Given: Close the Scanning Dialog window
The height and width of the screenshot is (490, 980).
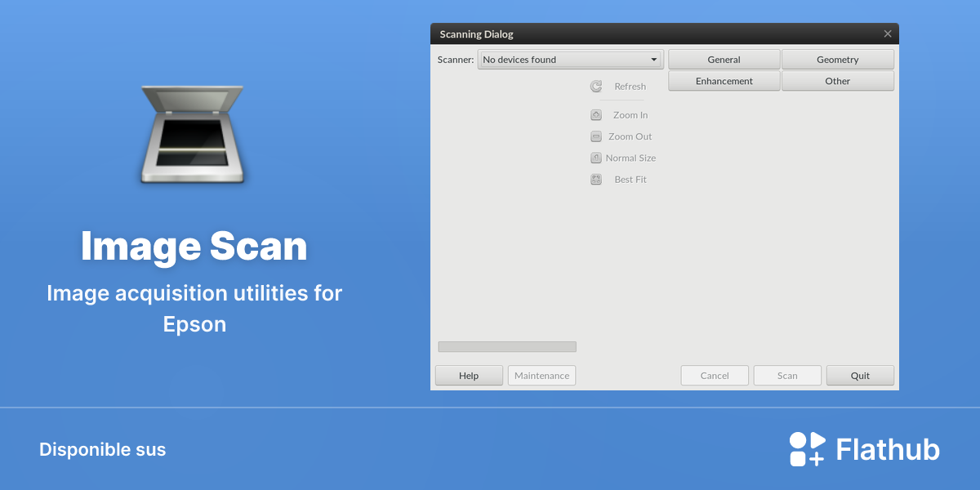Looking at the screenshot, I should point(888,34).
